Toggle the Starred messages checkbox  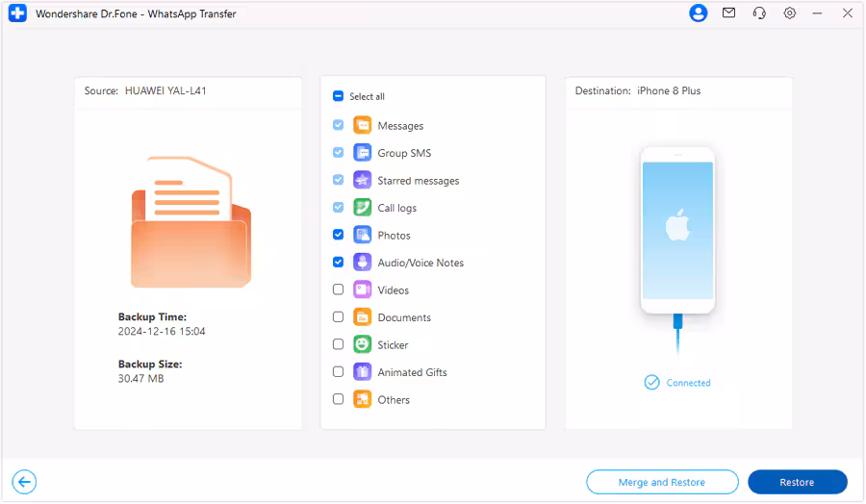coord(338,180)
